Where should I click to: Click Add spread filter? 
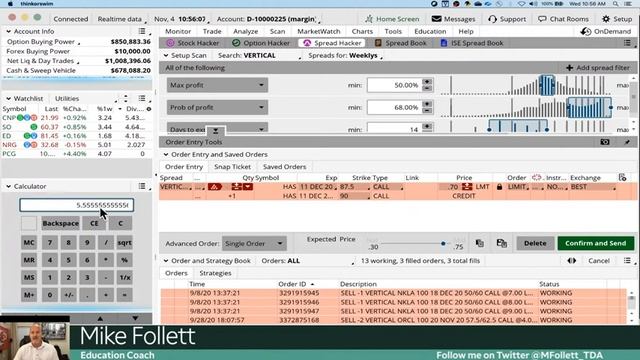(598, 68)
